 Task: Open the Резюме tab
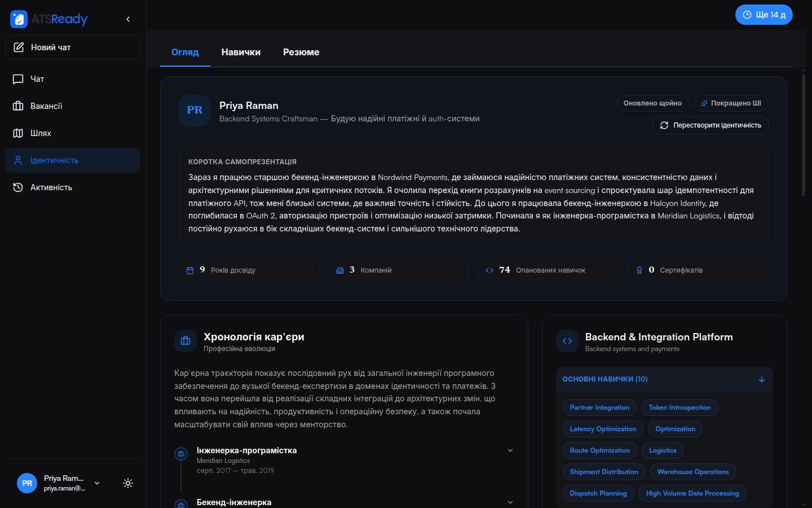click(301, 52)
